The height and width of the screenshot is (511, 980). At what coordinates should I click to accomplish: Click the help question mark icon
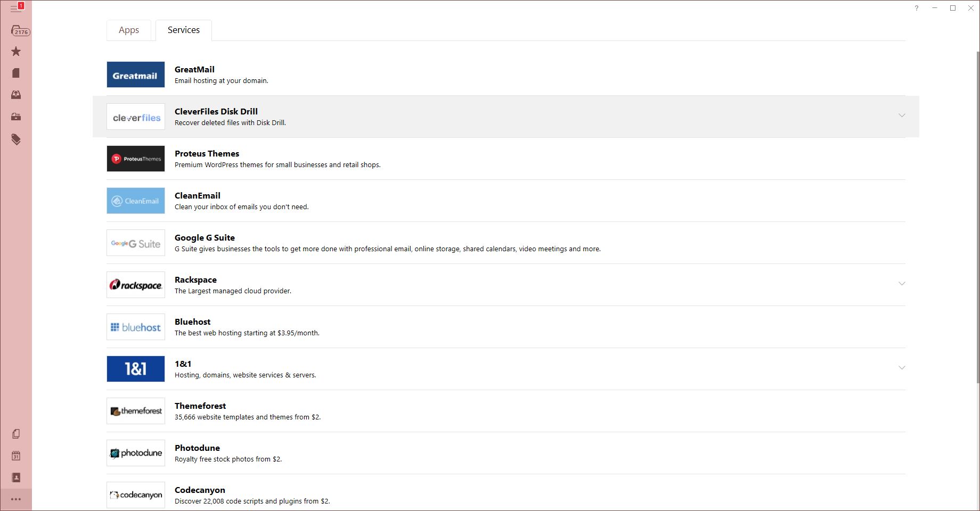click(916, 8)
